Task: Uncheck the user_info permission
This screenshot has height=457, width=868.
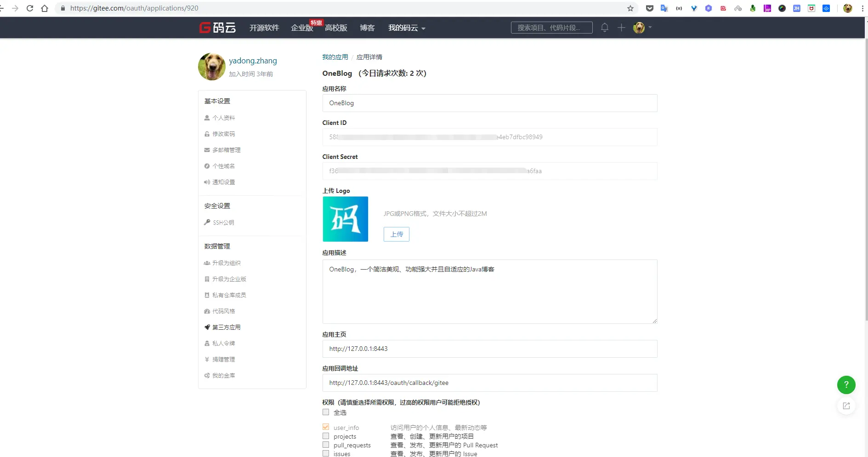Action: coord(325,427)
